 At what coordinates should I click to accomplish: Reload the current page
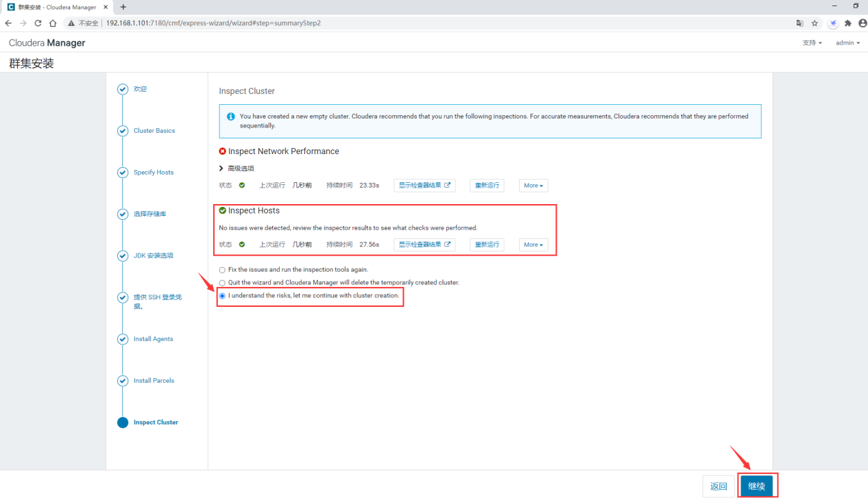(38, 23)
